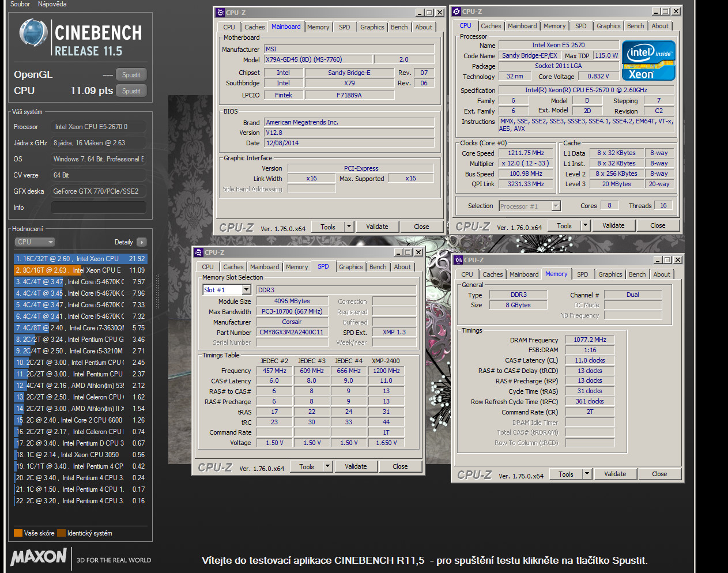Viewport: 728px width, 573px height.
Task: Click the CPU-Z app icon in Memory window title bar
Action: (x=458, y=260)
